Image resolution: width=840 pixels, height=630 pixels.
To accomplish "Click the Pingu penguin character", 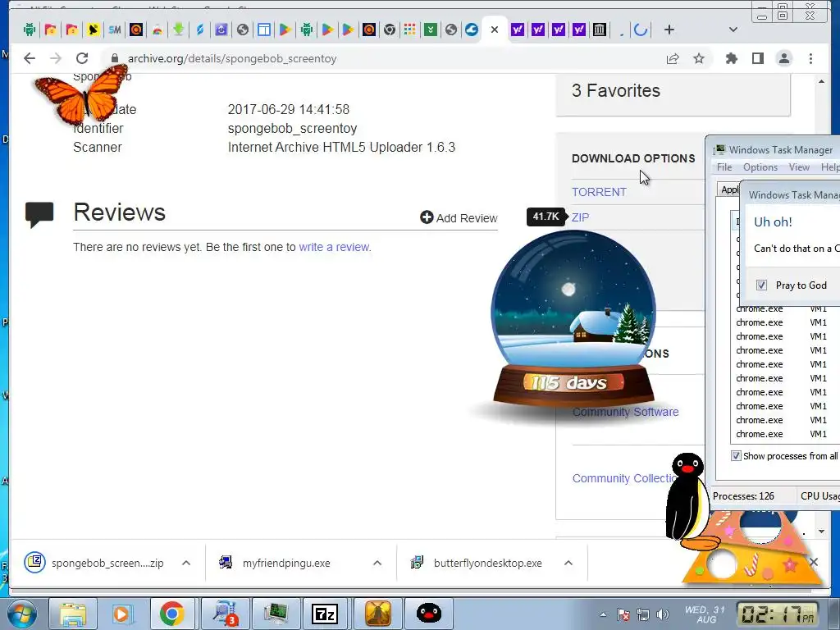I will tap(691, 501).
